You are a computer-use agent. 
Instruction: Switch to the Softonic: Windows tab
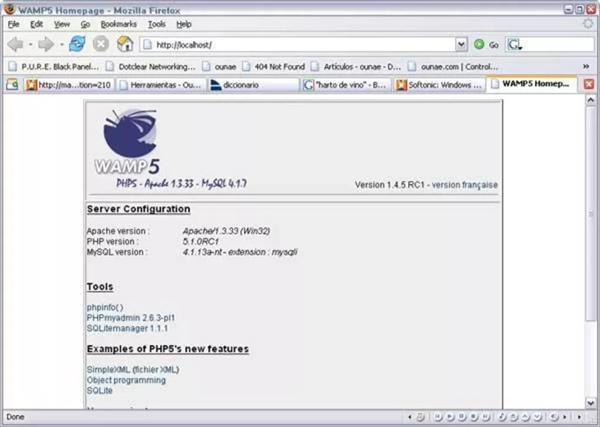(440, 85)
